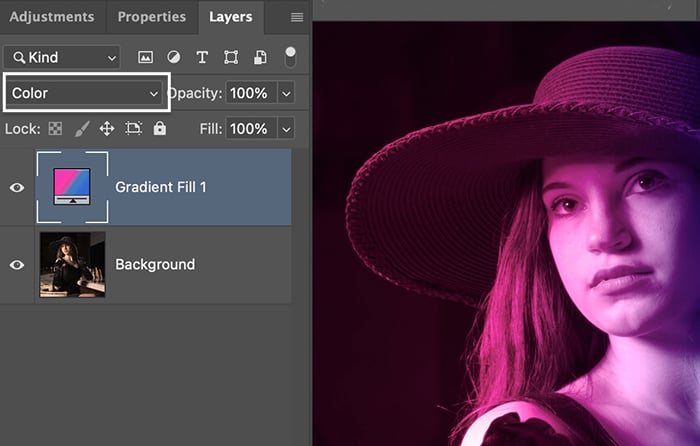The width and height of the screenshot is (700, 446).
Task: Click the Opacity label
Action: [x=195, y=93]
